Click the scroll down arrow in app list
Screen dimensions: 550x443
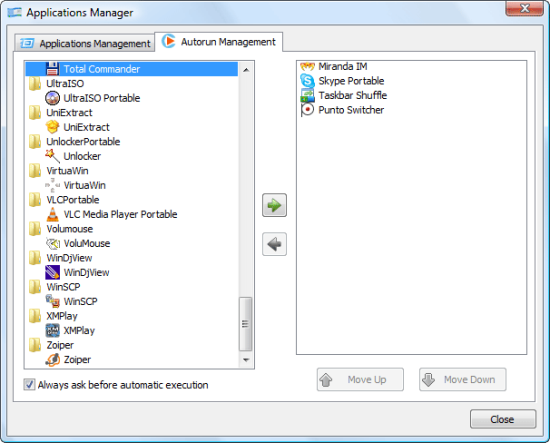tap(246, 360)
